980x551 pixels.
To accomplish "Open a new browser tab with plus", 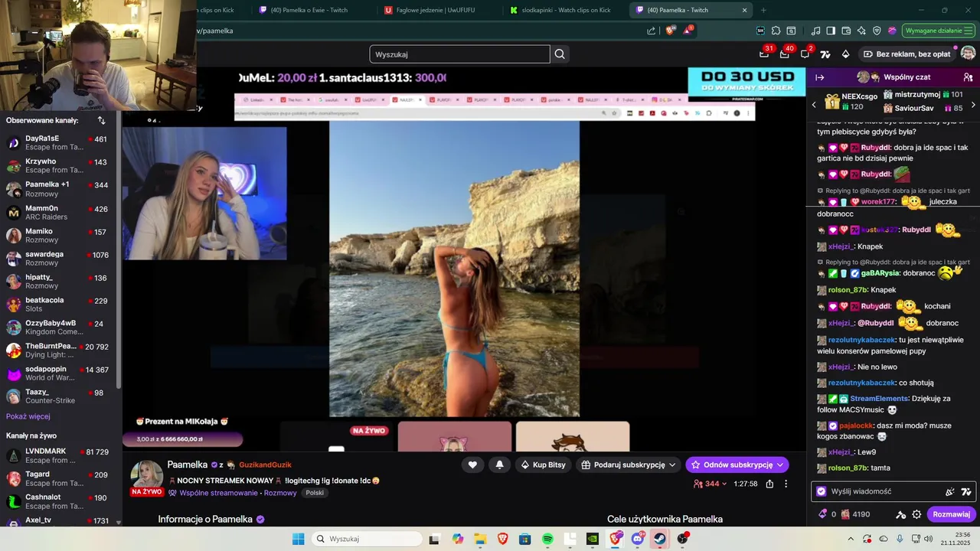I will pyautogui.click(x=763, y=10).
